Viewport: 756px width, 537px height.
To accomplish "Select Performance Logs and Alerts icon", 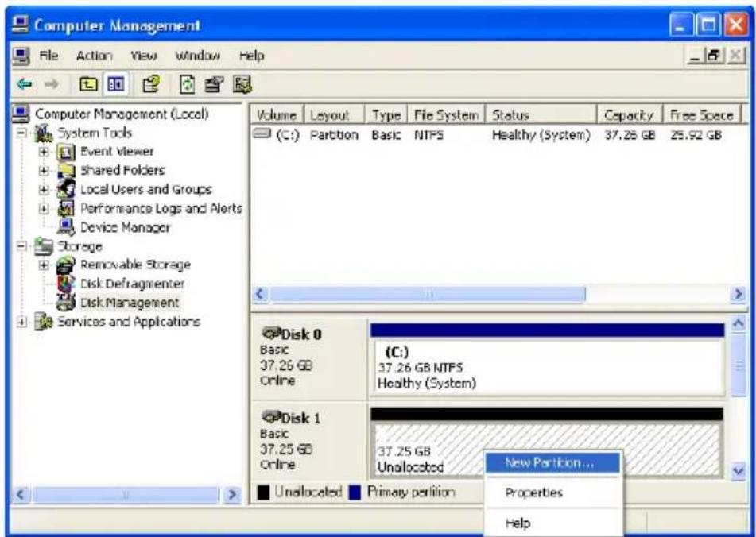I will [66, 208].
